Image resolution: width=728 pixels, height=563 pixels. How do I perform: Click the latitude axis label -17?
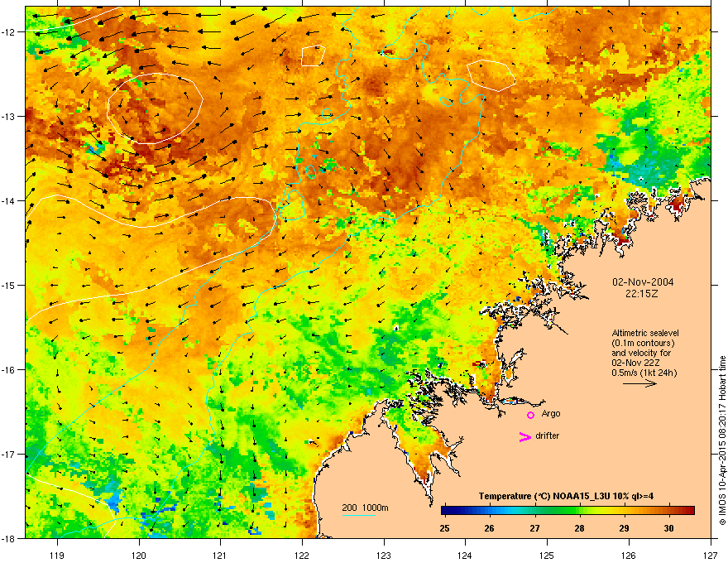8,455
